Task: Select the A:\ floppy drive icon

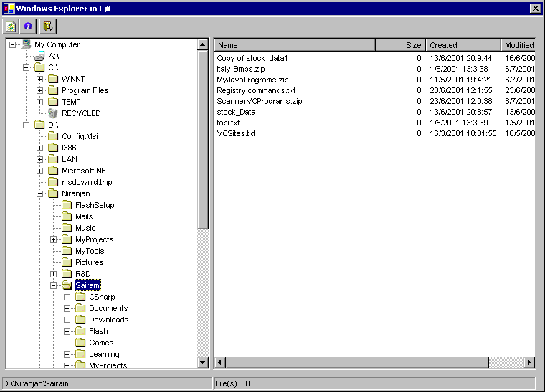Action: 39,56
